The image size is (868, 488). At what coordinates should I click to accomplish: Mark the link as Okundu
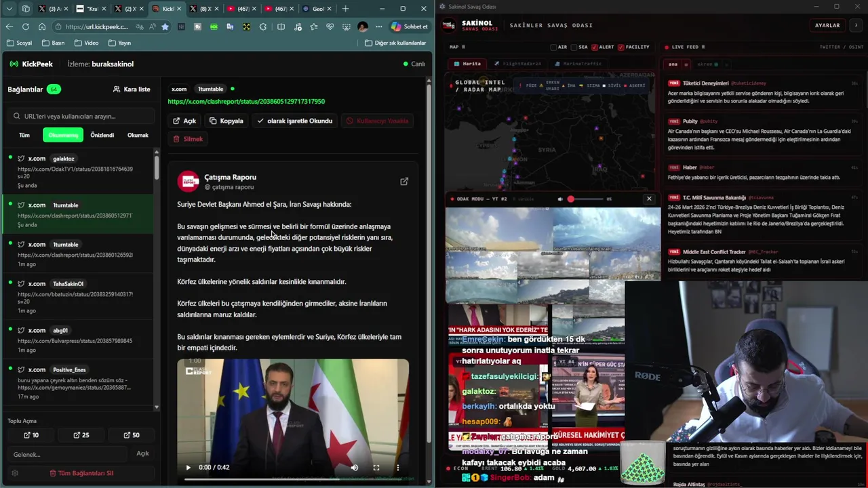(x=295, y=121)
